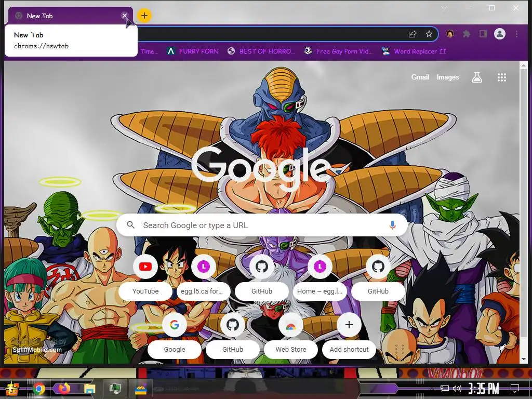Open the egg.l5.ca for... shortcut
This screenshot has width=532, height=399.
204,277
